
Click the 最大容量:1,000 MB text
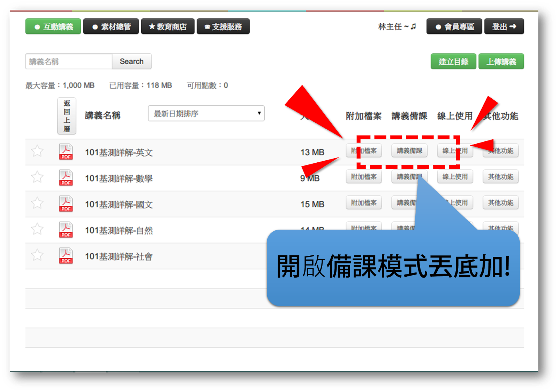(x=60, y=85)
